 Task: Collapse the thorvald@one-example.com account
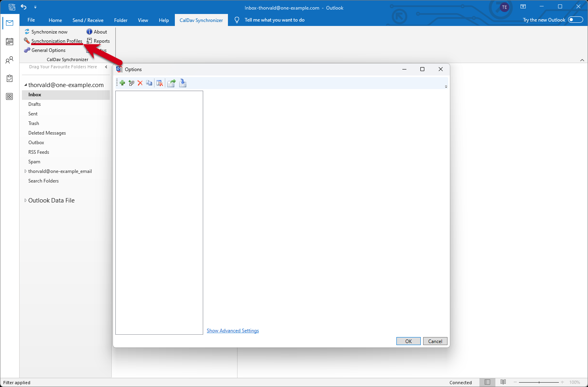pyautogui.click(x=26, y=85)
